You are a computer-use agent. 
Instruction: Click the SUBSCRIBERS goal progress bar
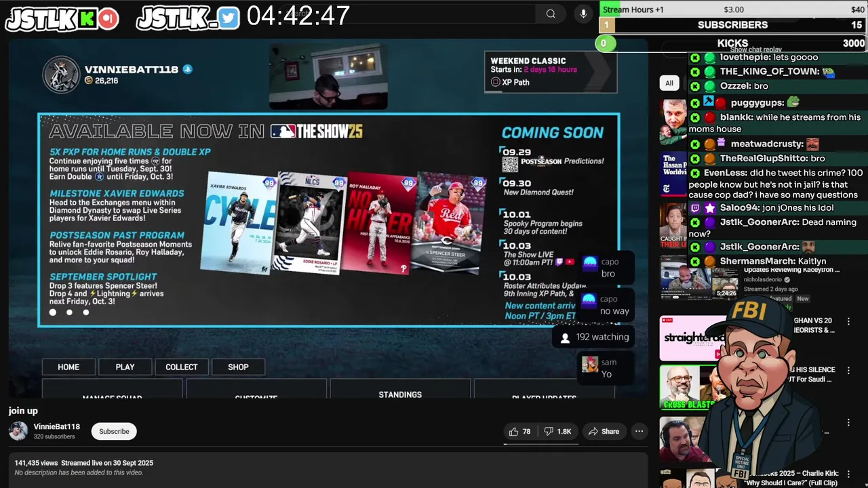point(732,25)
